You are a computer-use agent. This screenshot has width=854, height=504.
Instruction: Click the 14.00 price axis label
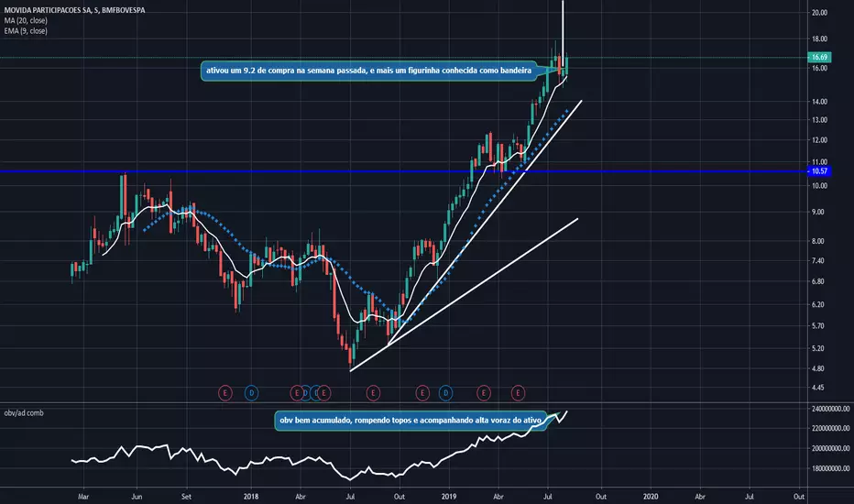(x=819, y=102)
